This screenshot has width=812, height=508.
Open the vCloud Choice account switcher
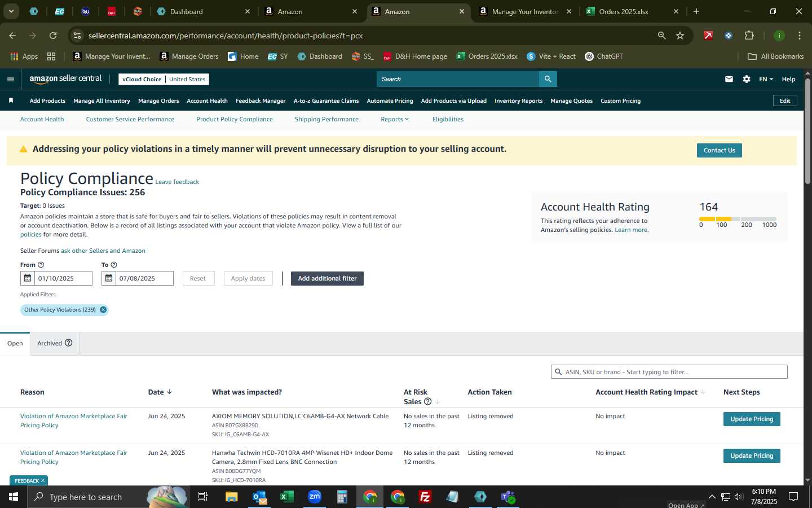(x=164, y=79)
